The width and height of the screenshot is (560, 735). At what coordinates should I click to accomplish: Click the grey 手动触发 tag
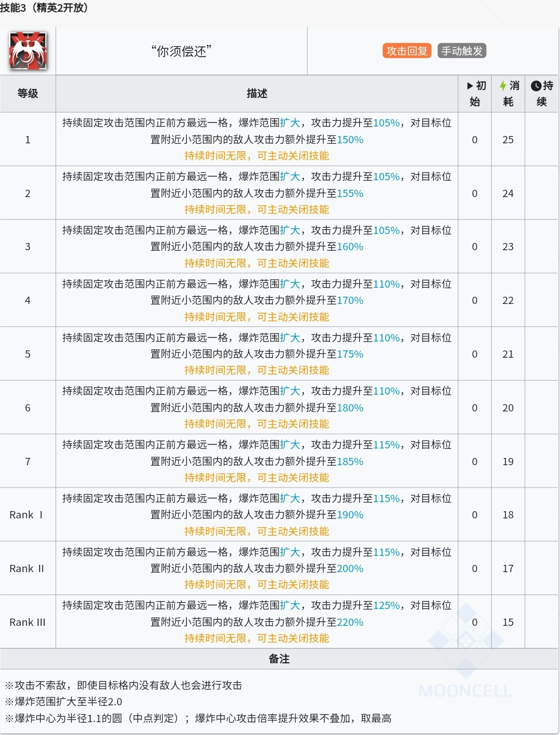pos(462,51)
